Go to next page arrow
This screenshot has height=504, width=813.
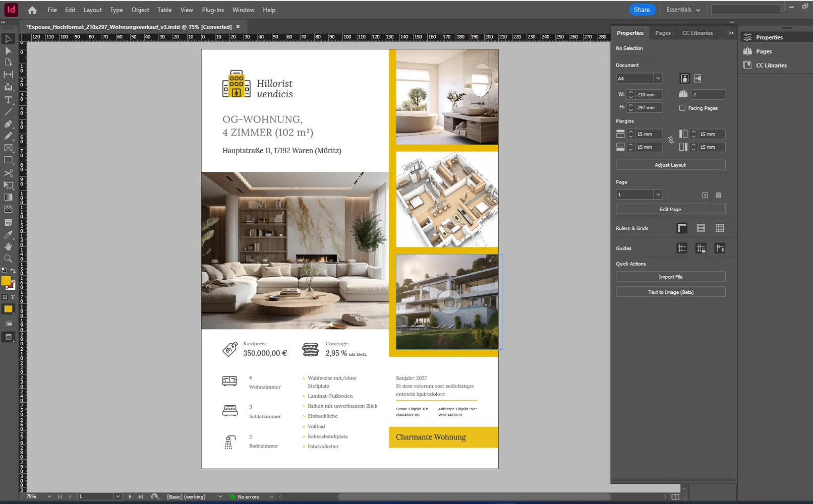(x=130, y=496)
